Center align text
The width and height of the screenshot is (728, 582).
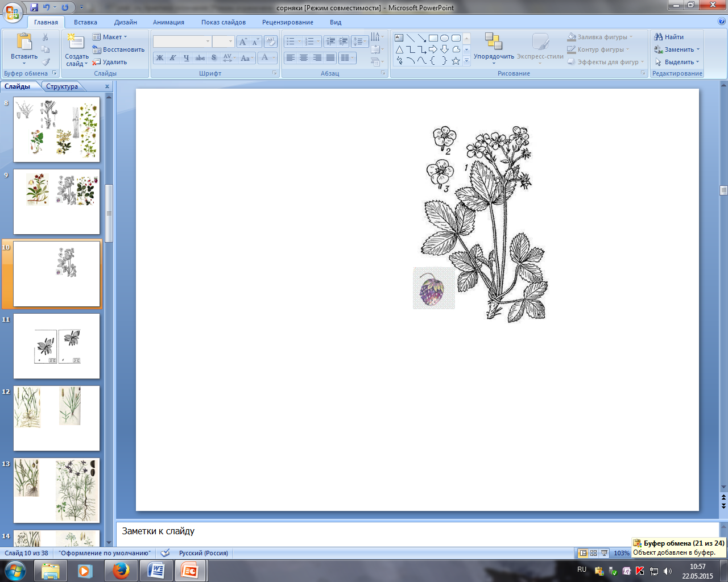coord(304,58)
